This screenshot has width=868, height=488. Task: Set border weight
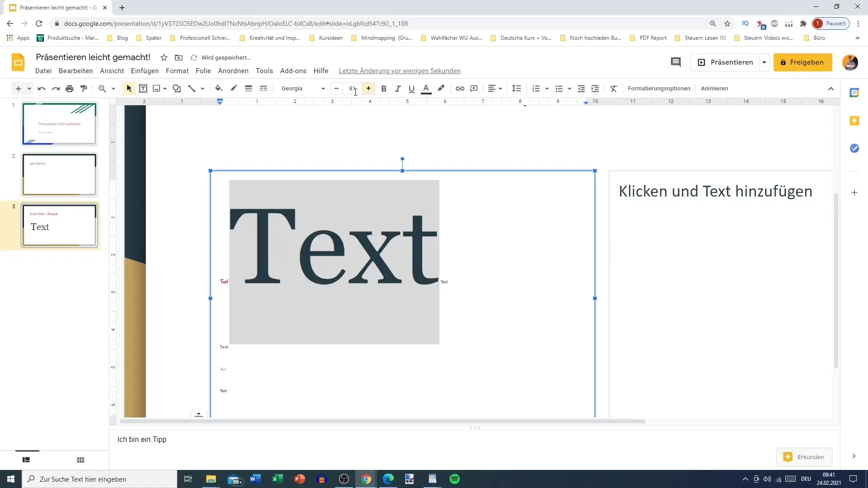249,89
